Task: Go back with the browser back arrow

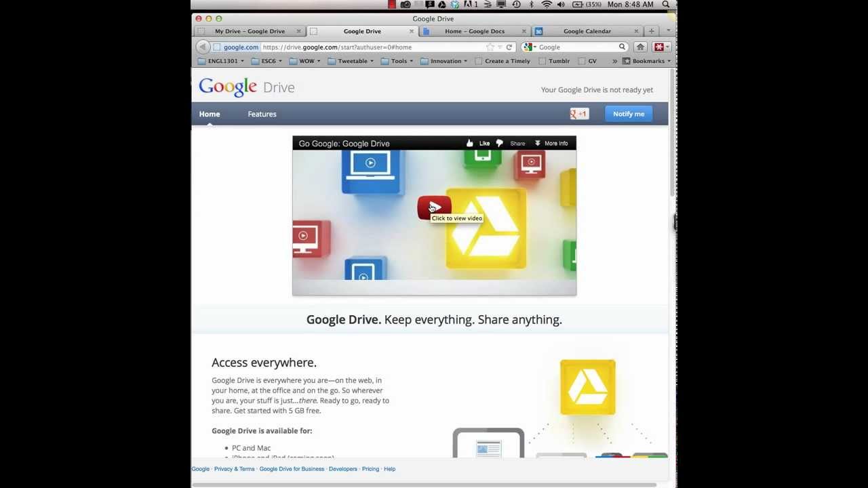Action: click(203, 47)
